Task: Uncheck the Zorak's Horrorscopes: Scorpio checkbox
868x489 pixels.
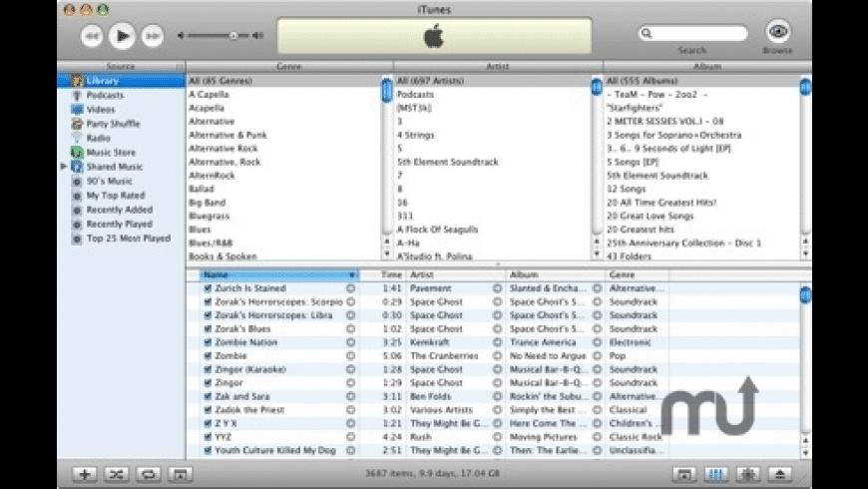Action: (208, 301)
